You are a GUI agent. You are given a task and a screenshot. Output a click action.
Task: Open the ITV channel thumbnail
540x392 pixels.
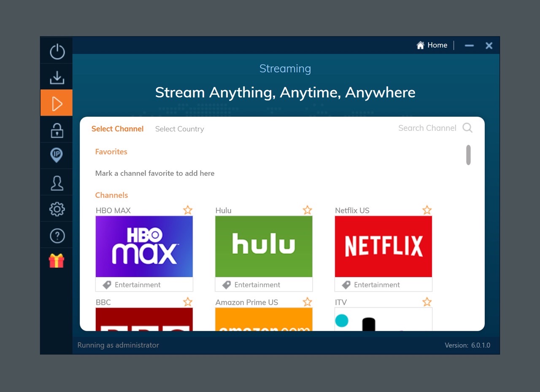383,319
